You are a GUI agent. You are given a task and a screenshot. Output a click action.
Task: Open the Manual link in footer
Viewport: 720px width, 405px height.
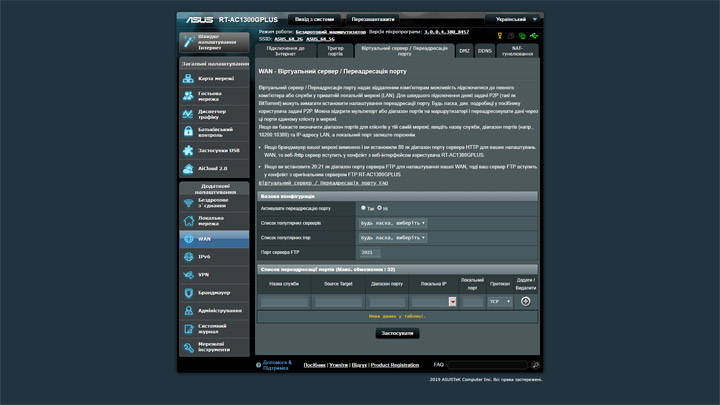click(x=315, y=365)
